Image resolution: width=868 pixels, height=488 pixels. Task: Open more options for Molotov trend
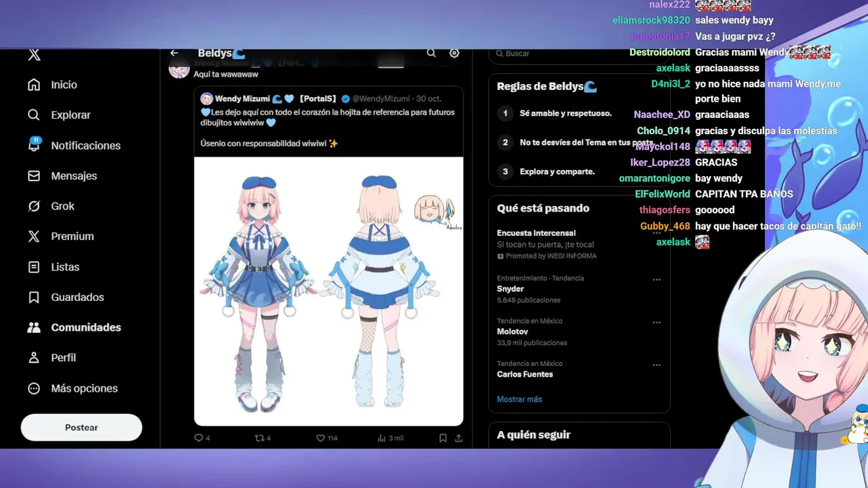click(x=656, y=322)
